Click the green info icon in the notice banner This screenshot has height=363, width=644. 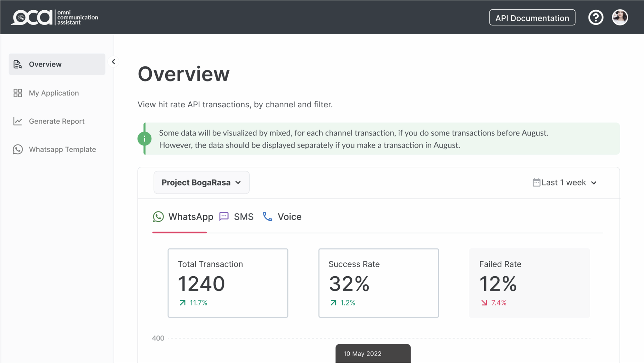145,139
